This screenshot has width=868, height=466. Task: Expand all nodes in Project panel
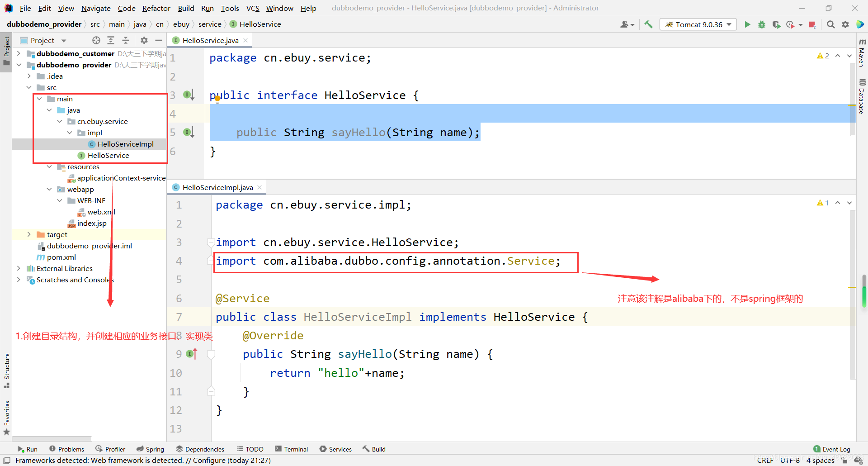coord(111,40)
